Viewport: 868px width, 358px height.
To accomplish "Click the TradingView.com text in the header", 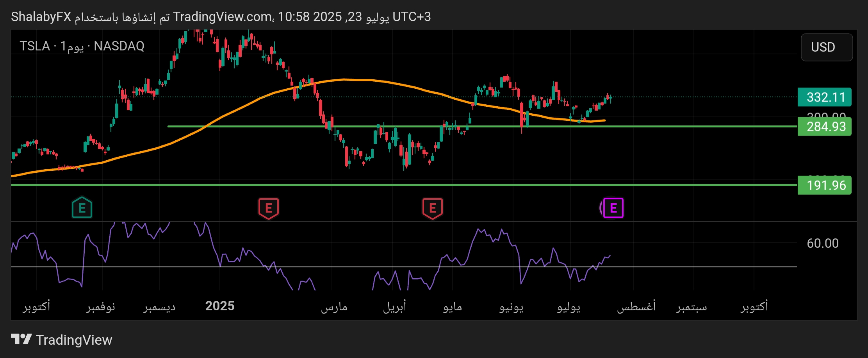I will tap(223, 17).
